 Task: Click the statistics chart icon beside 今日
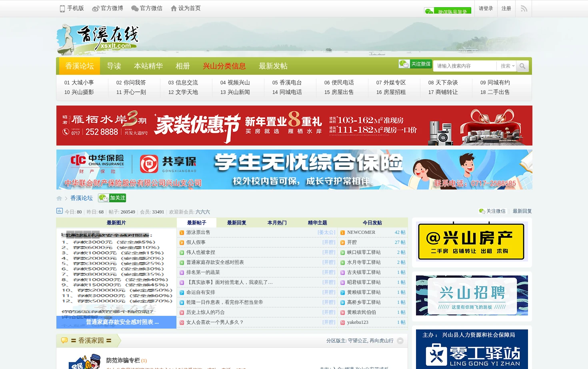[60, 211]
